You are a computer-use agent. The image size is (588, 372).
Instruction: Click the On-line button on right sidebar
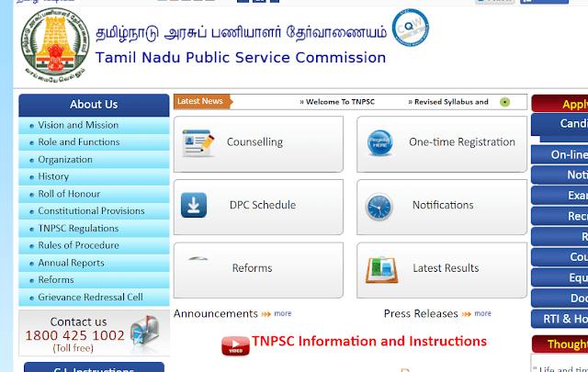[x=560, y=154]
